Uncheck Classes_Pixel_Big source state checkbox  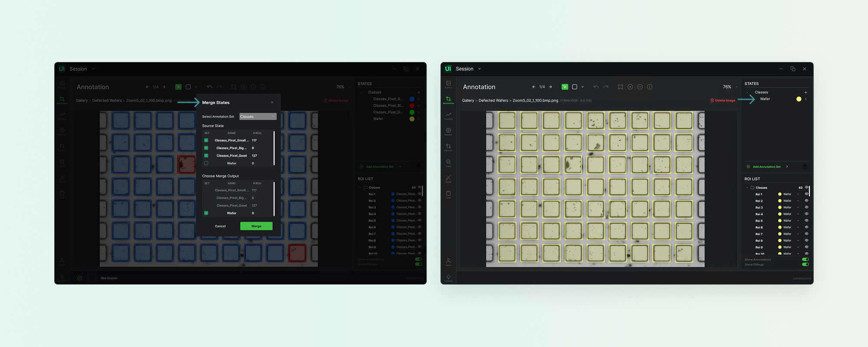click(206, 148)
